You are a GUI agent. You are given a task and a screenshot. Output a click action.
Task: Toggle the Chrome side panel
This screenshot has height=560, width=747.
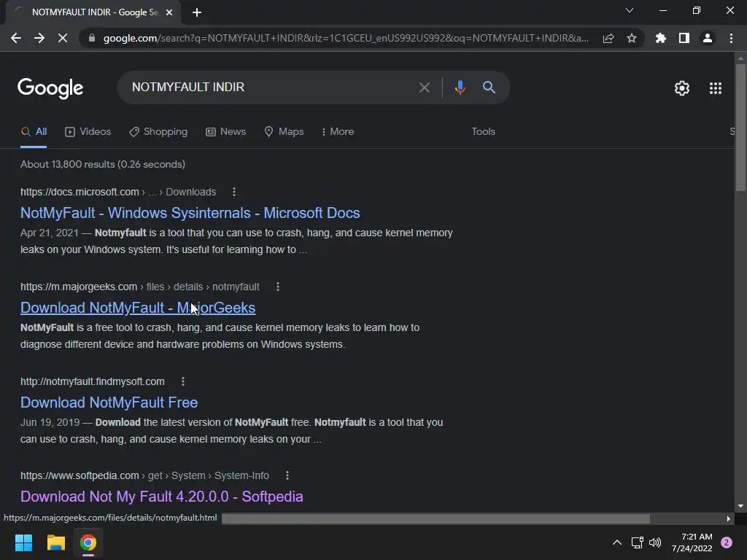click(x=684, y=38)
